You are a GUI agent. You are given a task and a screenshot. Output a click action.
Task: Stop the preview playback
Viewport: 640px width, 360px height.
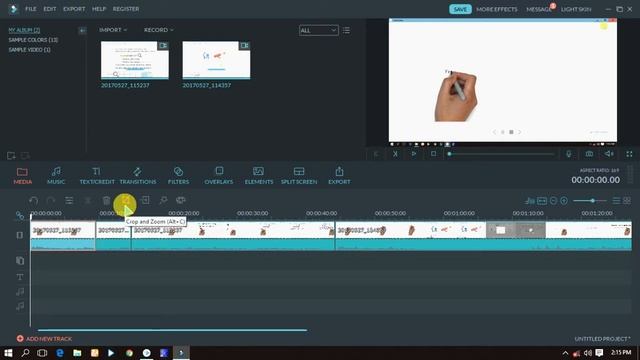[433, 154]
